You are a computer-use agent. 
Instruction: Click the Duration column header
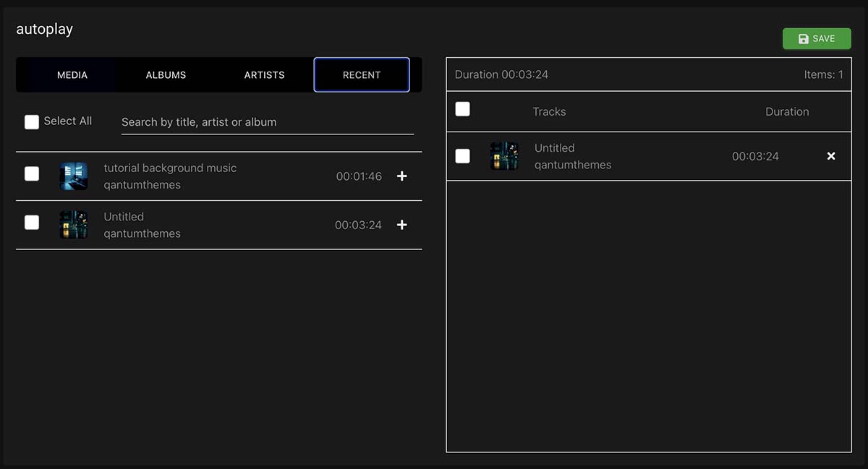pyautogui.click(x=787, y=112)
